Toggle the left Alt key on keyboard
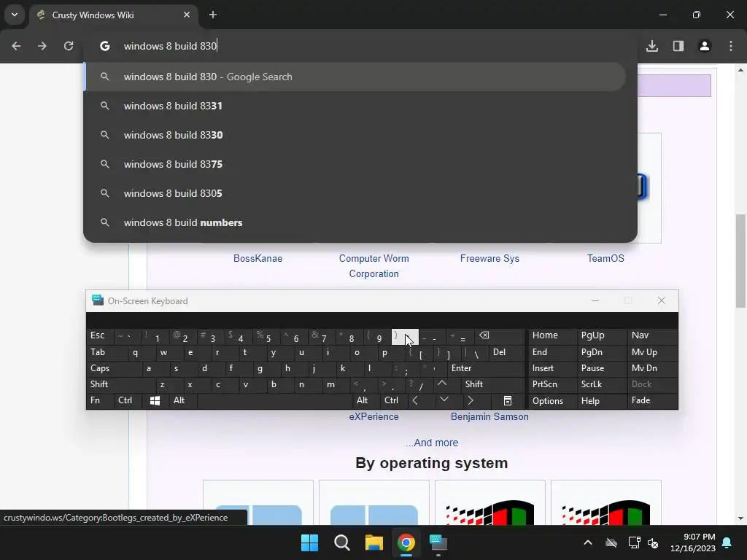747x560 pixels. tap(182, 400)
